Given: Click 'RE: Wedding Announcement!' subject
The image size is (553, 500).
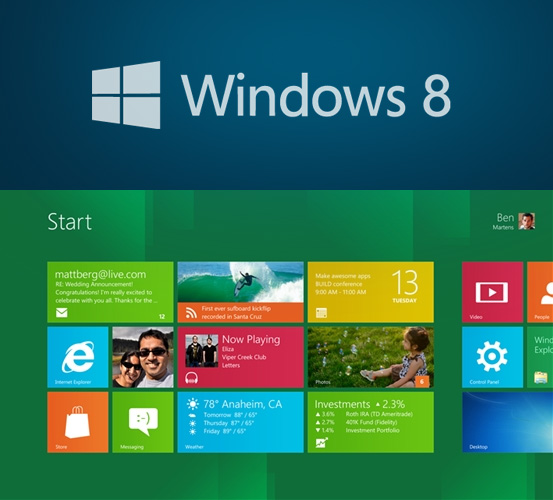Looking at the screenshot, I should pyautogui.click(x=94, y=284).
